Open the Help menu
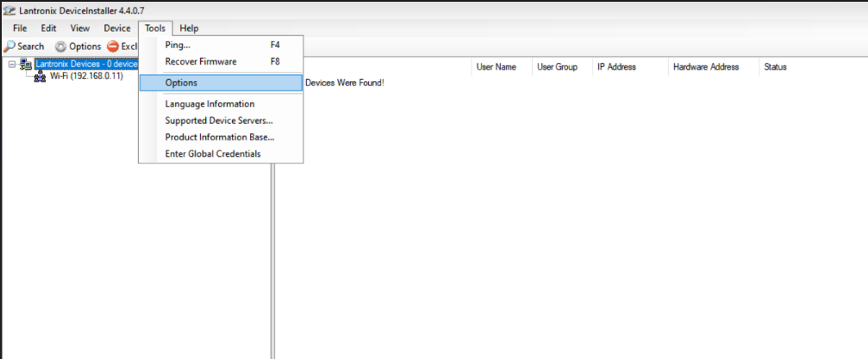 coord(189,28)
